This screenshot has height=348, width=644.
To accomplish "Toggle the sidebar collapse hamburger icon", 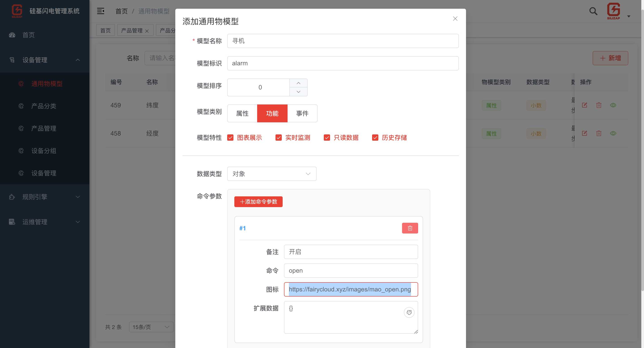I will tap(100, 11).
